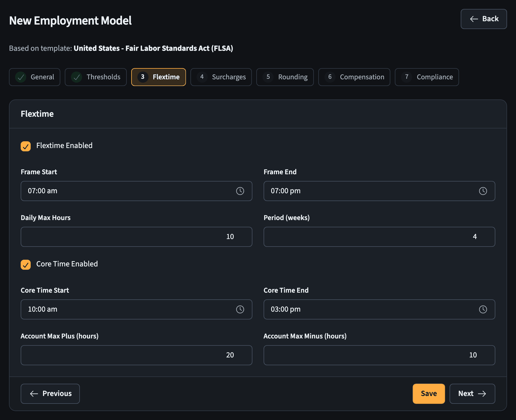Screen dimensions: 516x420
Task: Click the FLSA template name text
Action: [153, 48]
